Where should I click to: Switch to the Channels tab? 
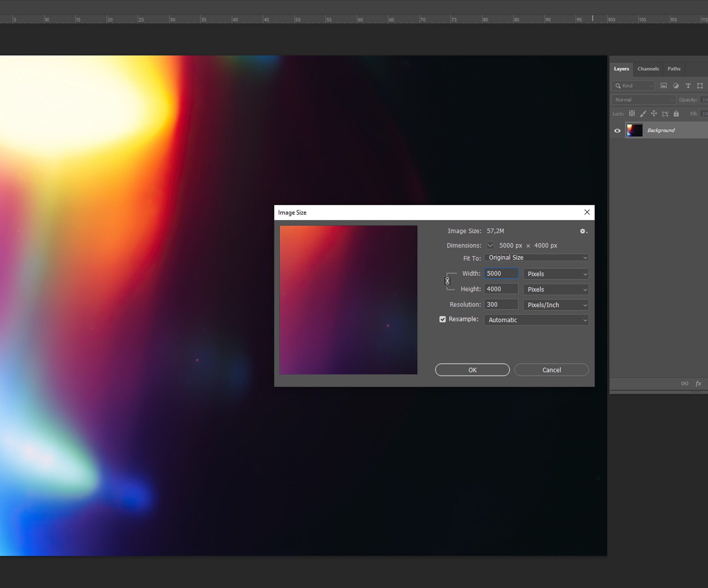click(648, 69)
